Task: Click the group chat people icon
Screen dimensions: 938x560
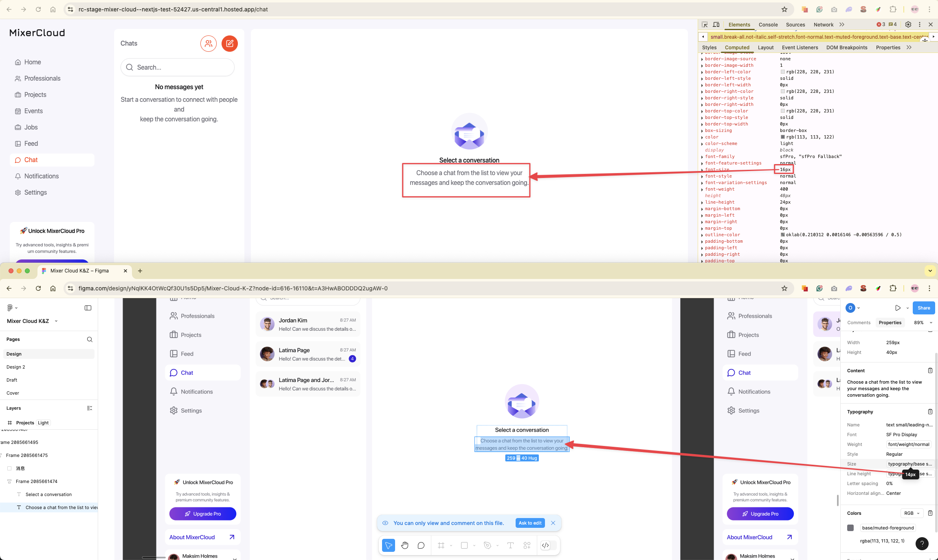Action: (x=208, y=44)
